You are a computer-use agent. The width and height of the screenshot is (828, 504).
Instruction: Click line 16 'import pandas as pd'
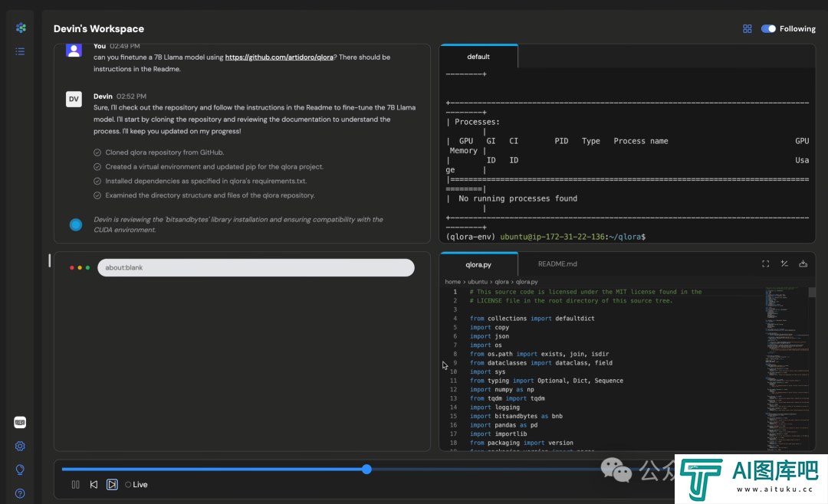[x=504, y=425]
